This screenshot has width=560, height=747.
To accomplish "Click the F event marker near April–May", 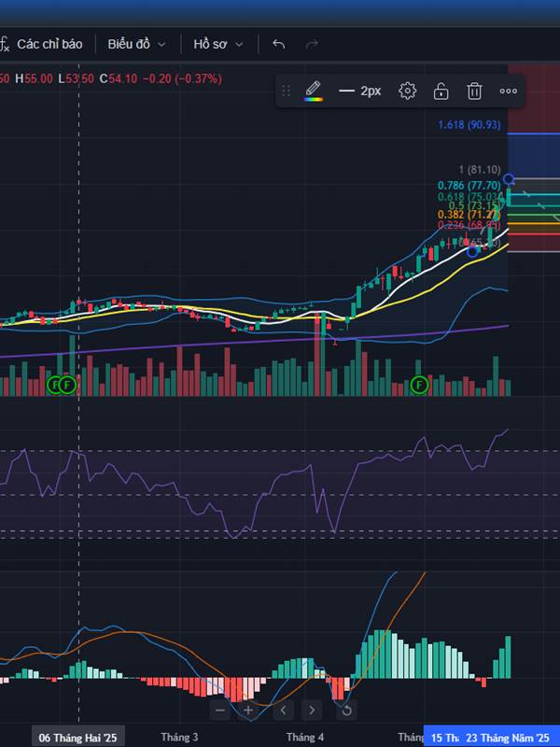I will tap(419, 385).
